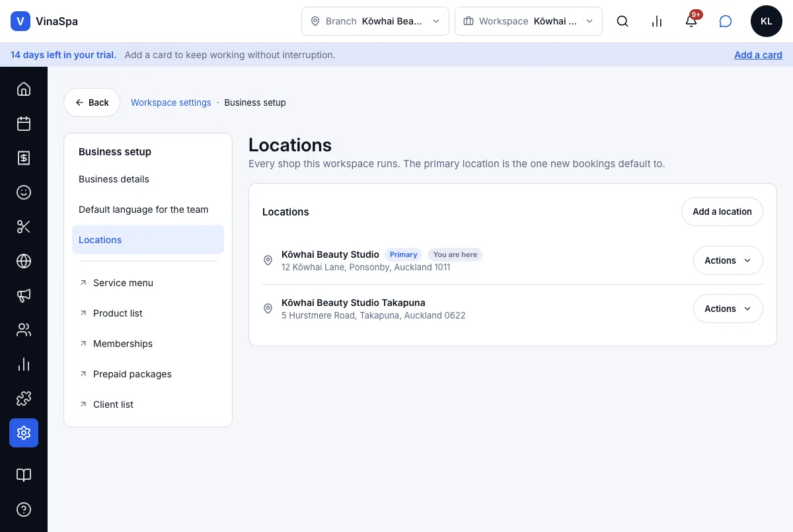Open the Product list link

click(148, 313)
